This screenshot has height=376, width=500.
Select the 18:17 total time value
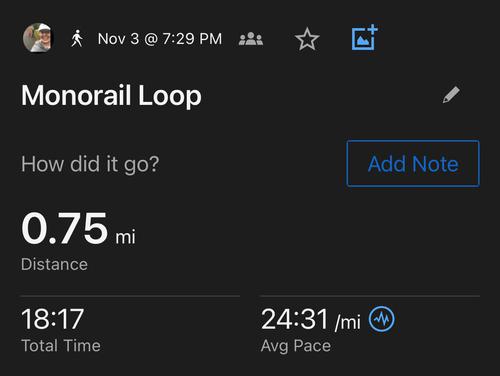pyautogui.click(x=52, y=319)
